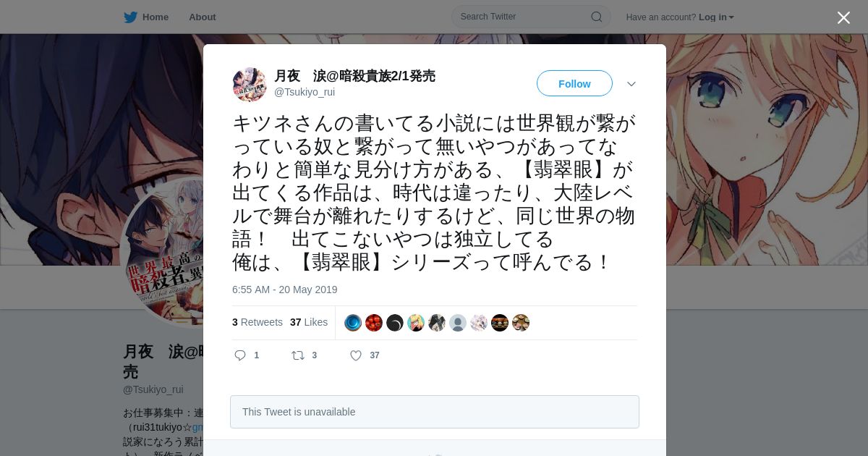The width and height of the screenshot is (868, 456).
Task: Click the Twitter bird Home icon
Action: [x=130, y=17]
